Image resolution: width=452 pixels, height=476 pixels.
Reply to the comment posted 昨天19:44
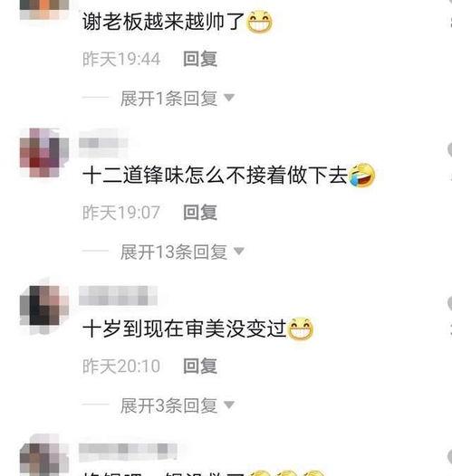click(x=200, y=59)
